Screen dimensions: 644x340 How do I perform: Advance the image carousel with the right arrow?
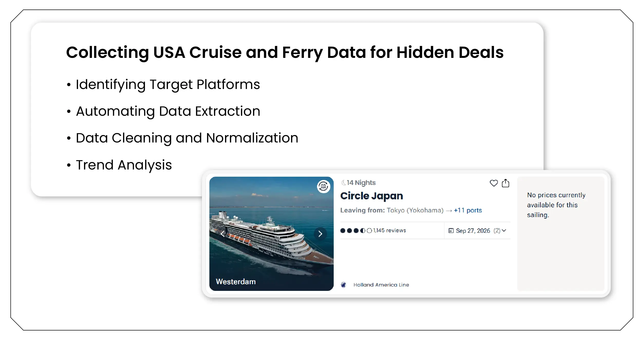click(x=320, y=234)
